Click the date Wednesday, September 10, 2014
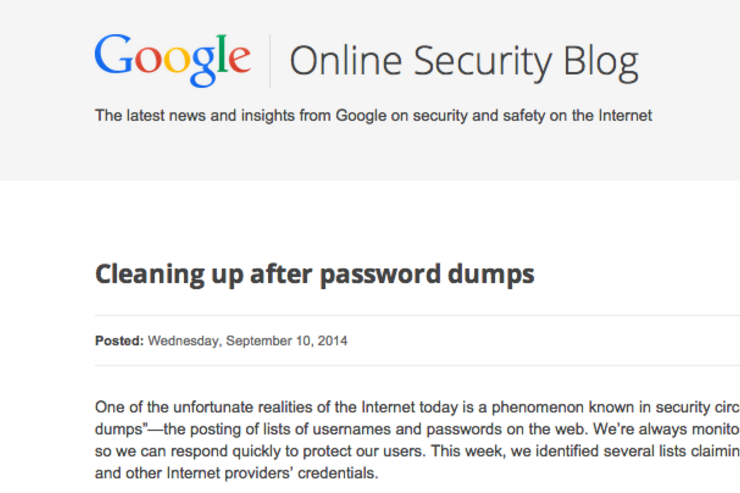The image size is (740, 493). (x=248, y=341)
